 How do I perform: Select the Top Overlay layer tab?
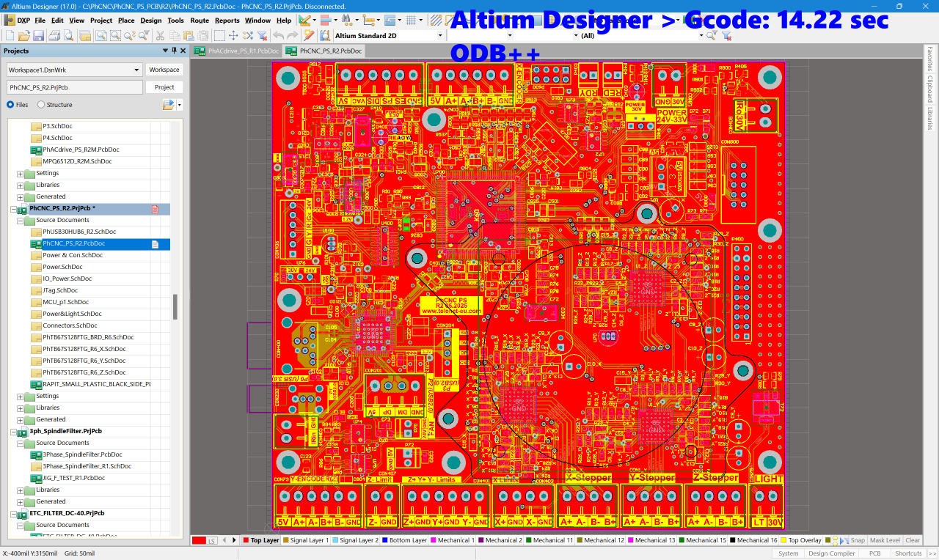802,540
